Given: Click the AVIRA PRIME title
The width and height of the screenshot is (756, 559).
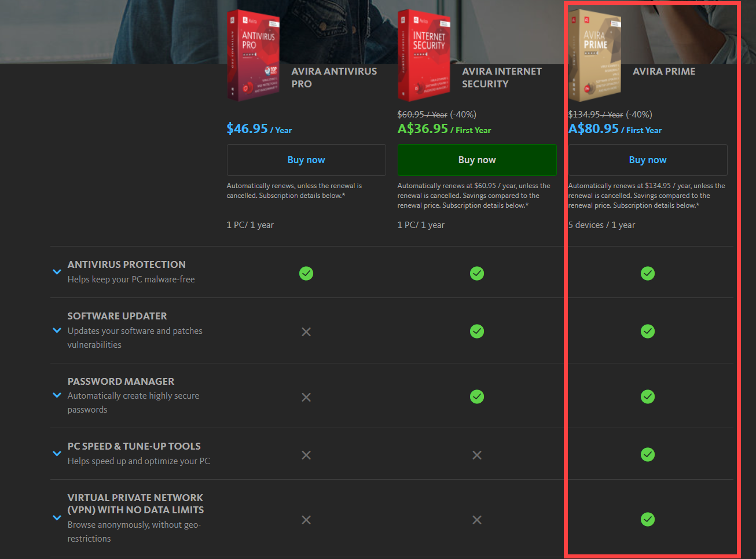Looking at the screenshot, I should (664, 71).
